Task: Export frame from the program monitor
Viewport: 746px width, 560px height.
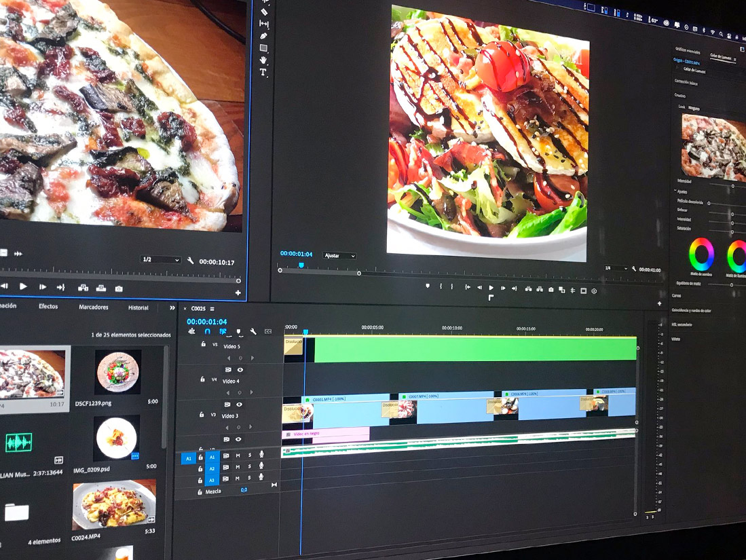Action: pyautogui.click(x=551, y=290)
